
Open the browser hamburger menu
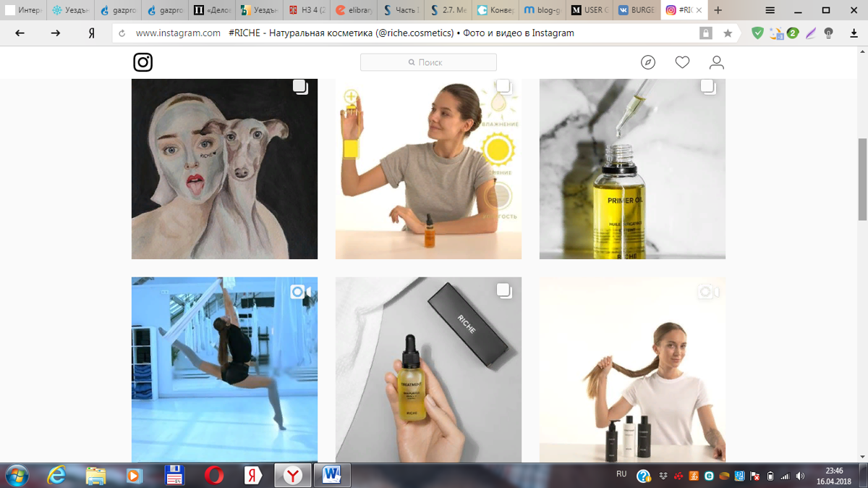[x=770, y=10]
